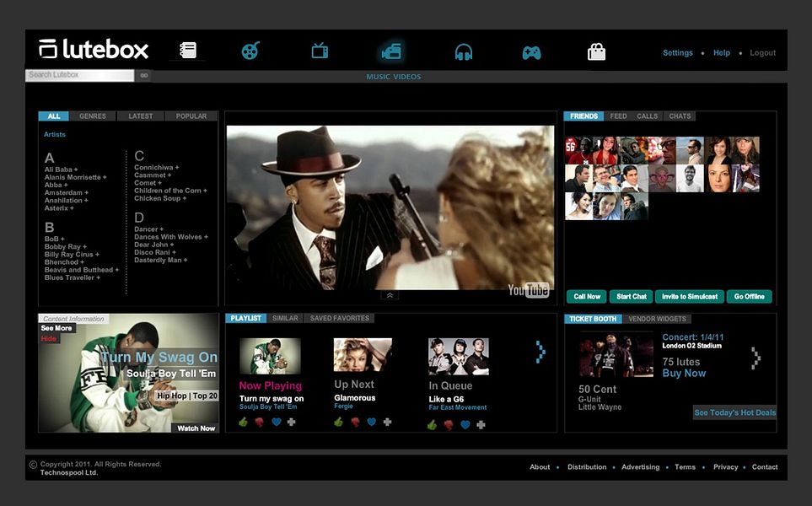This screenshot has height=506, width=812.
Task: Click Watch Now on content card
Action: point(196,428)
